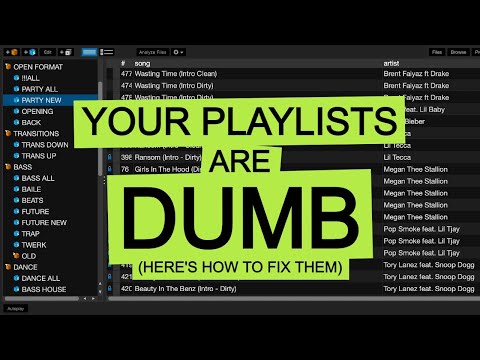Select track 474 Wasting Time (Intro Dirty)
This screenshot has height=360, width=480.
click(174, 86)
